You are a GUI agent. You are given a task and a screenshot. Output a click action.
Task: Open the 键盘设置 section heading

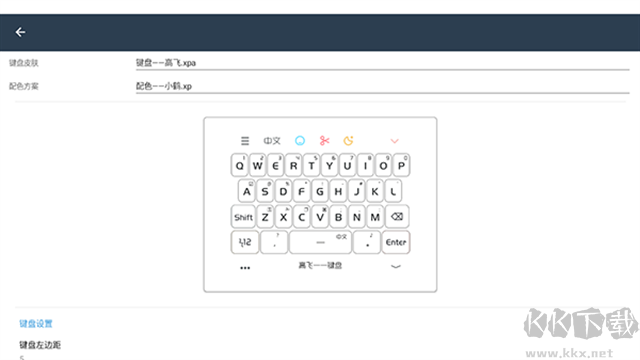36,324
